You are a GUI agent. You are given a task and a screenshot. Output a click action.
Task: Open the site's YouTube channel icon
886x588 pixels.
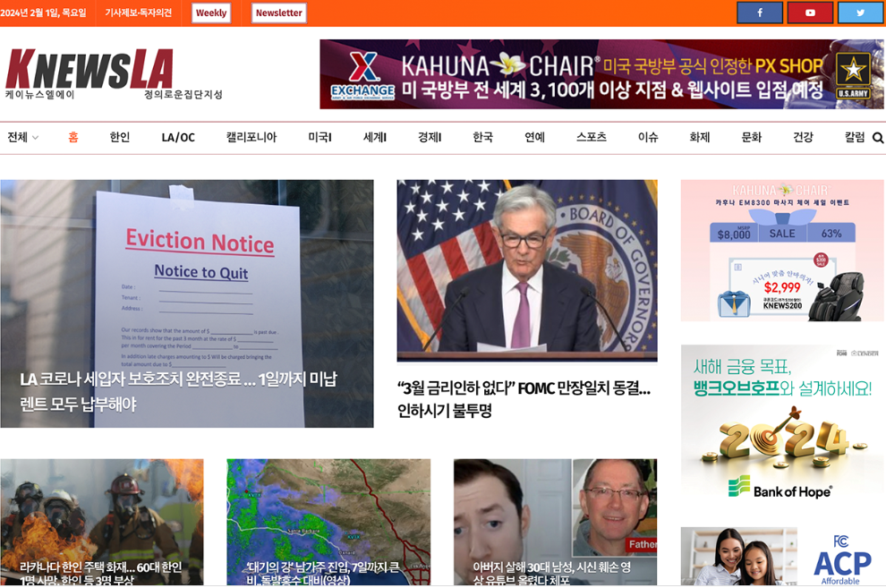point(810,13)
